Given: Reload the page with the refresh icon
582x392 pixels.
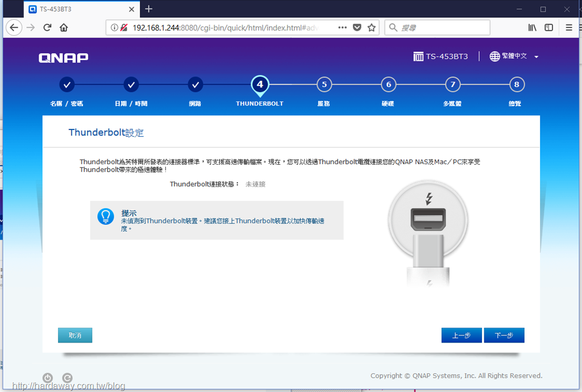Looking at the screenshot, I should tap(47, 27).
